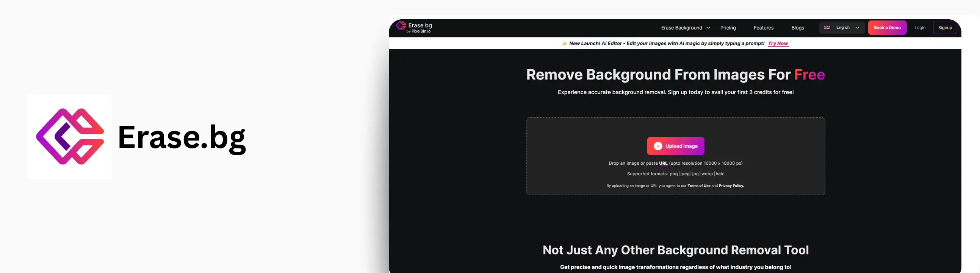
Task: Click the Signup button
Action: click(x=945, y=28)
